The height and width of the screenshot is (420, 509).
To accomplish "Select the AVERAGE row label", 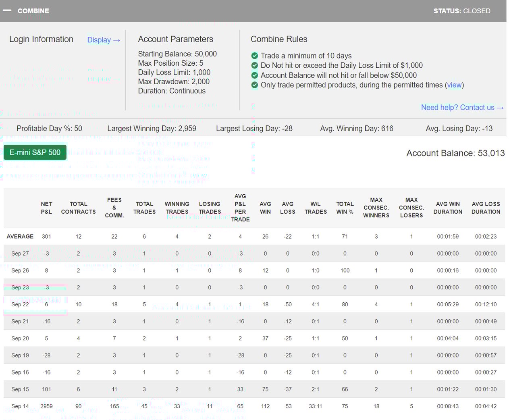I will click(20, 237).
